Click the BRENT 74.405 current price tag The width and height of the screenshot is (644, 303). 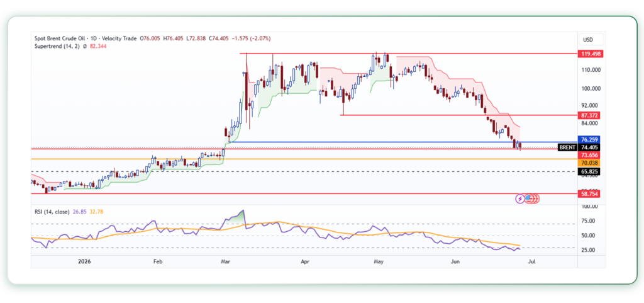click(x=579, y=147)
